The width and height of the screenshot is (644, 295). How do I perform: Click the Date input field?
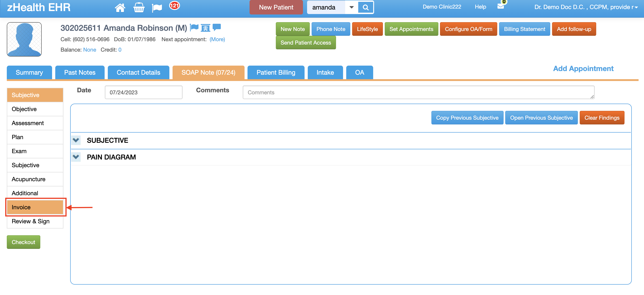[144, 92]
